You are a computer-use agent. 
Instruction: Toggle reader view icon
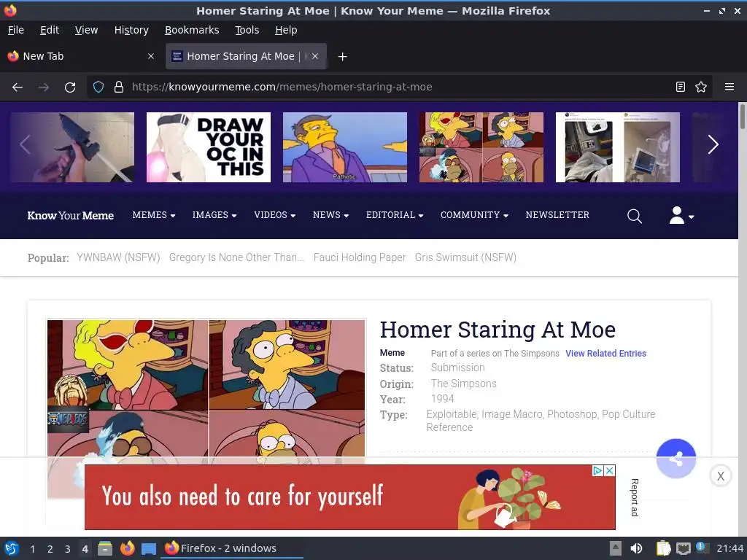click(x=681, y=87)
